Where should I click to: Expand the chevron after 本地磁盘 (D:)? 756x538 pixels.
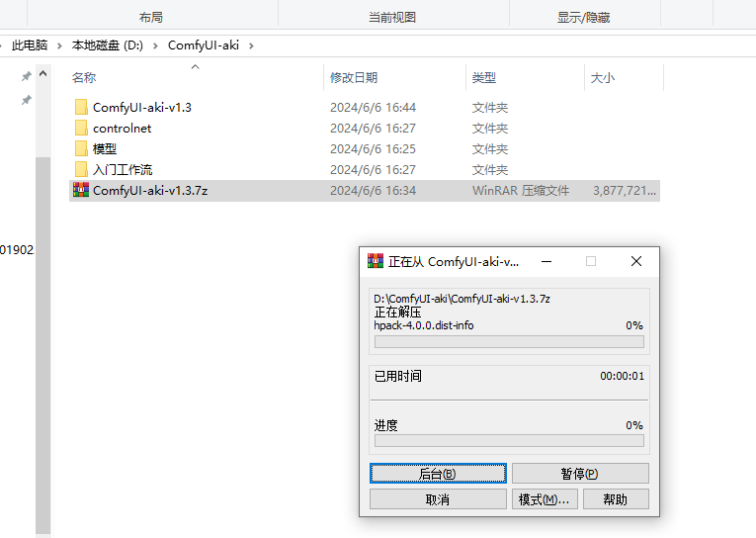pyautogui.click(x=155, y=45)
